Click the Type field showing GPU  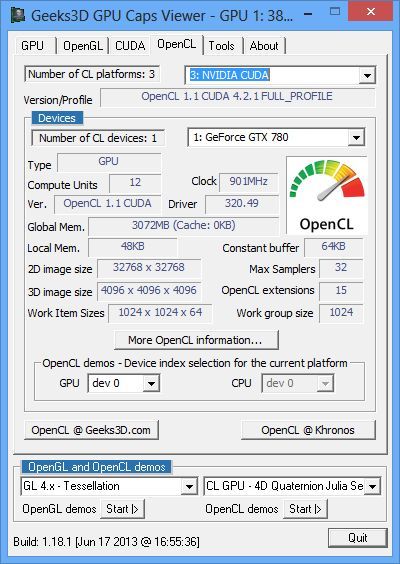(x=109, y=162)
